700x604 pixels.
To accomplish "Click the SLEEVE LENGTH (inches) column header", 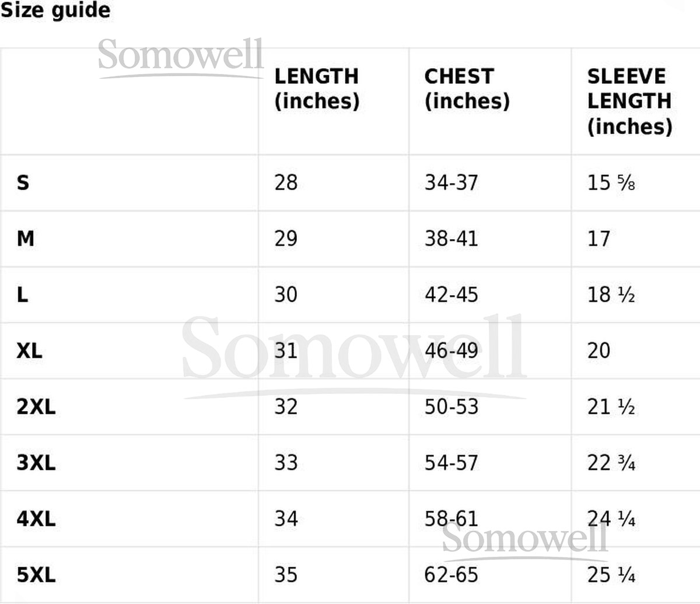I will (629, 101).
